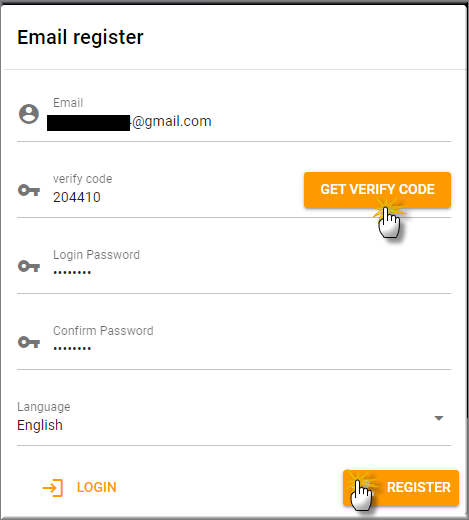Image resolution: width=469 pixels, height=520 pixels.
Task: Click the key icon next to Confirm Password
Action: (29, 342)
